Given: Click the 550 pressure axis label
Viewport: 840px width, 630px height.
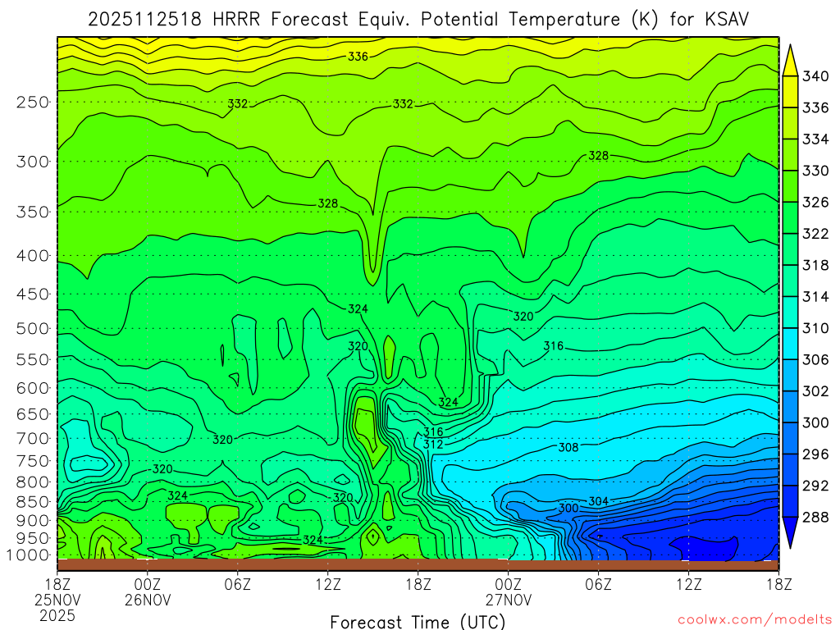Looking at the screenshot, I should 33,359.
